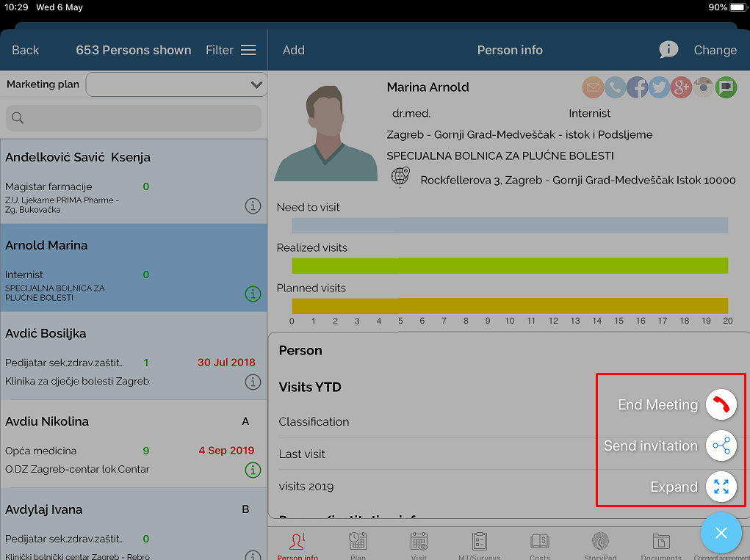Open the Marketing plan dropdown
The image size is (750, 560).
pyautogui.click(x=176, y=84)
